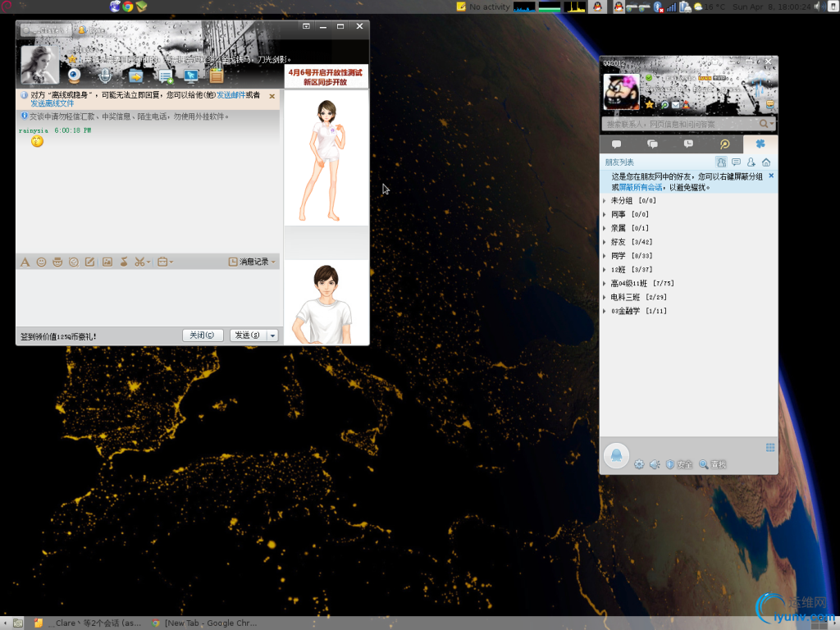Click the volume icon in the system tray
Image resolution: width=840 pixels, height=630 pixels.
[819, 7]
